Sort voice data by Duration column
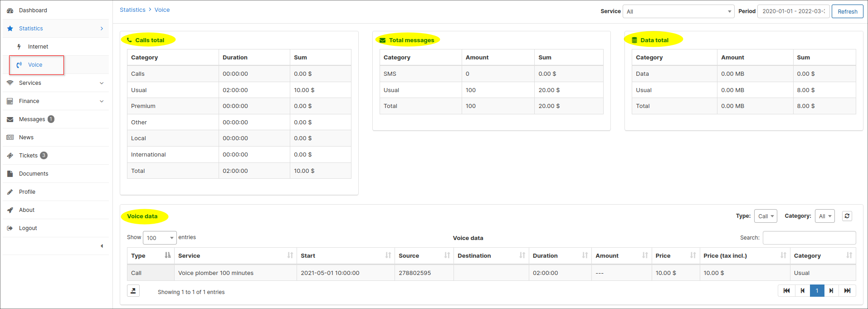Viewport: 868px width, 309px height. [x=560, y=255]
